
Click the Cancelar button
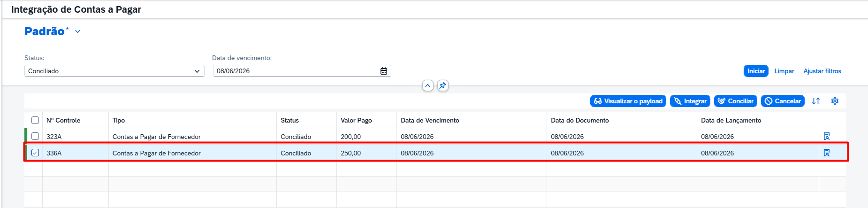pos(783,101)
